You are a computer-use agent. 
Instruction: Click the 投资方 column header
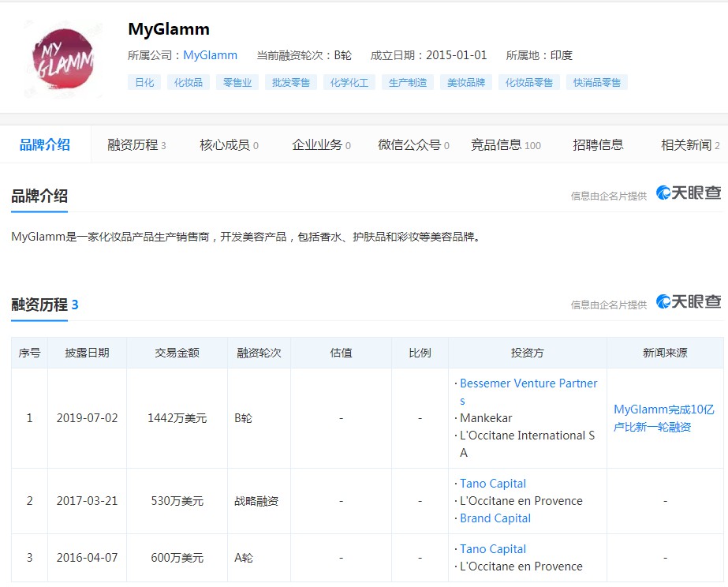pos(528,353)
